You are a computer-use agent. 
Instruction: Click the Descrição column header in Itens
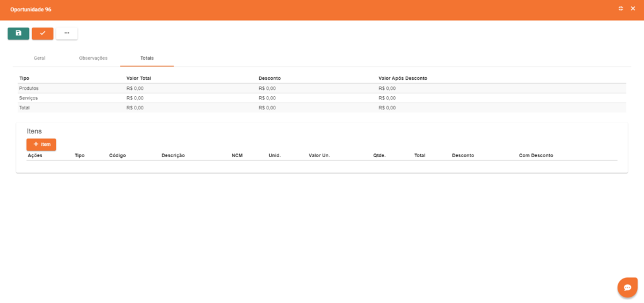tap(173, 155)
